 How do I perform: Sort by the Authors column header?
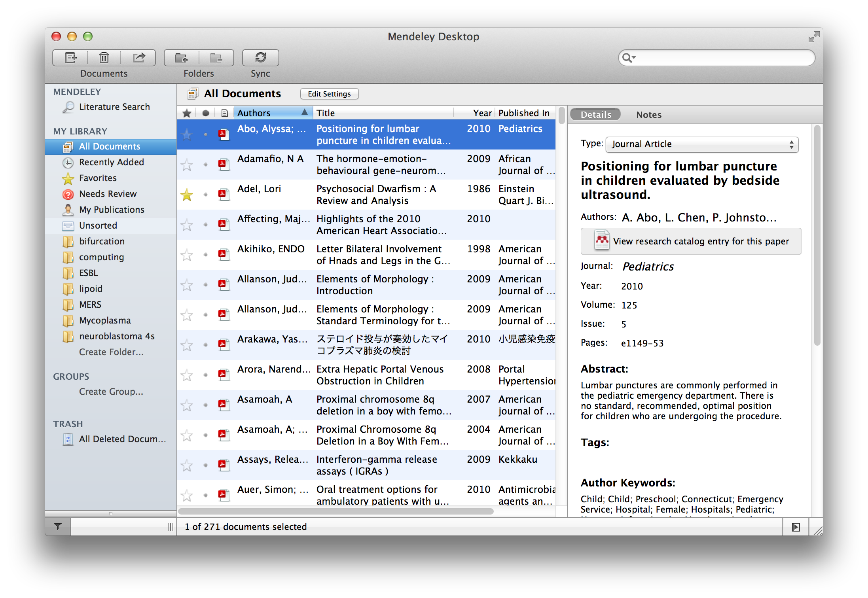pos(273,113)
